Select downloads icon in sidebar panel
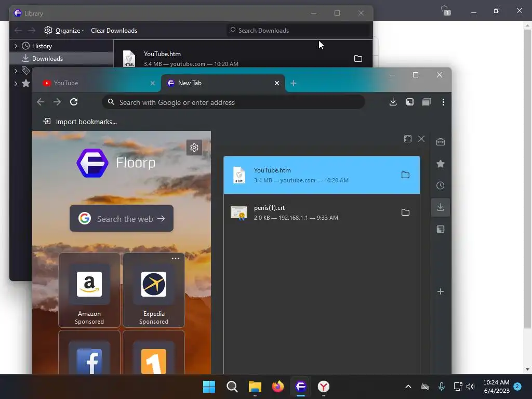Screen dimensions: 532x399 pos(441,207)
